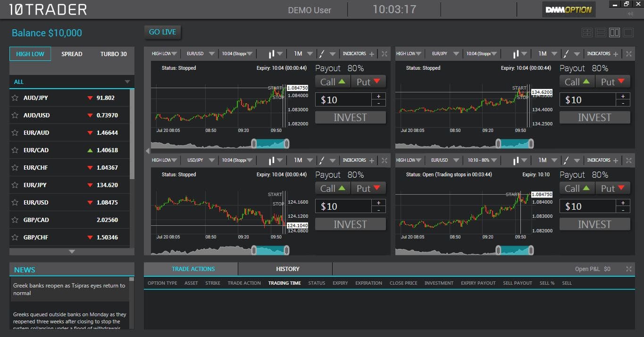Add indicators plus icon on USD/JPY chart

pos(372,161)
